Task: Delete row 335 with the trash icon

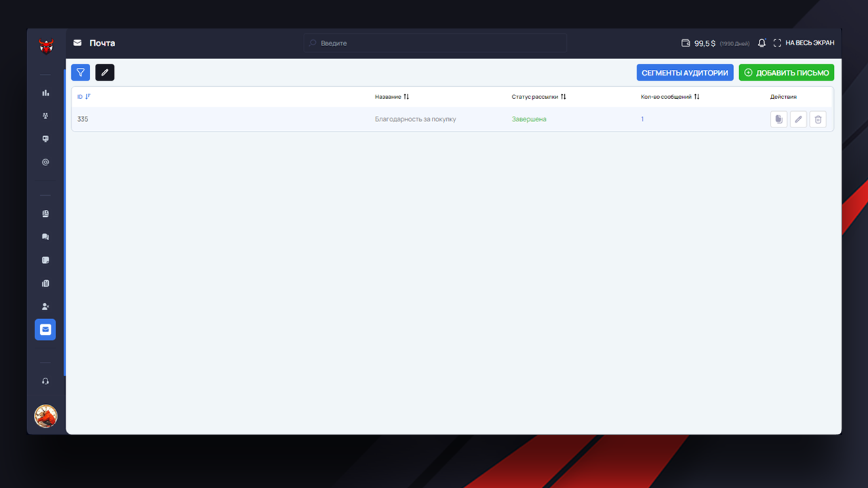Action: tap(818, 119)
